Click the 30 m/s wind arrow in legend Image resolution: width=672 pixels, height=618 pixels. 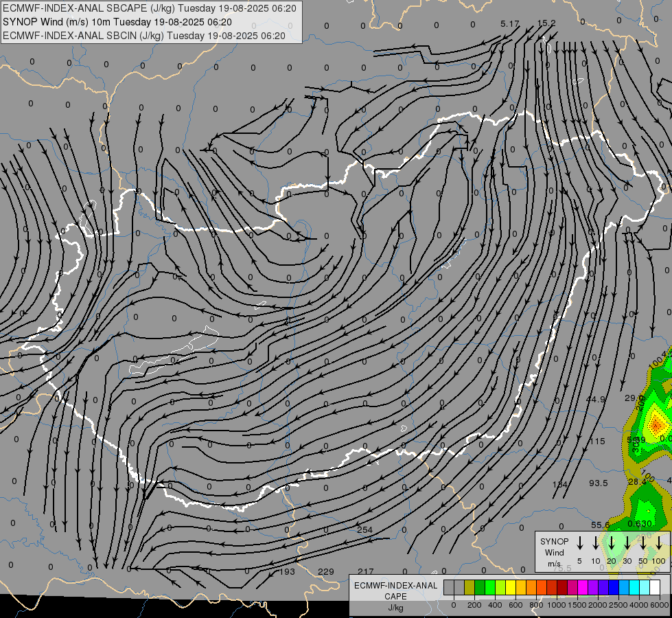[627, 543]
